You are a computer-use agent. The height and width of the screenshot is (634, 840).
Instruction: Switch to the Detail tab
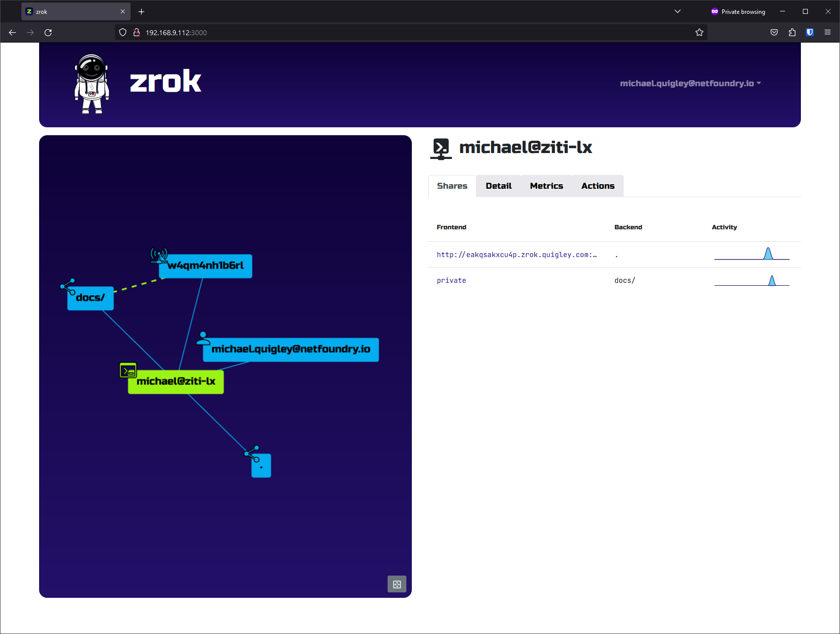[498, 186]
